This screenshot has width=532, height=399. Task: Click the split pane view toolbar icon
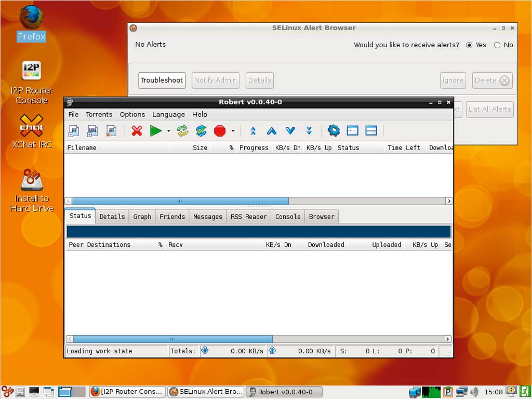coord(371,130)
